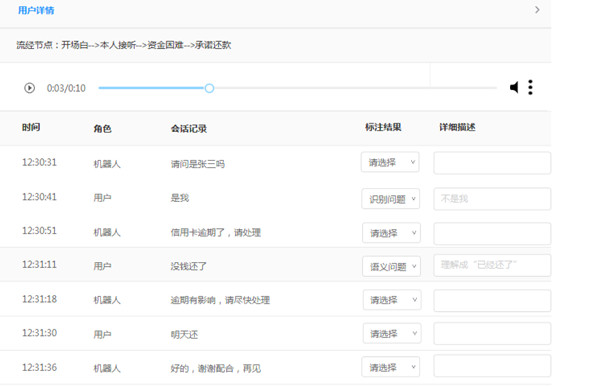Open 标注结果 dropdown for 信用卡逾期了 row
The width and height of the screenshot is (592, 389).
(392, 233)
